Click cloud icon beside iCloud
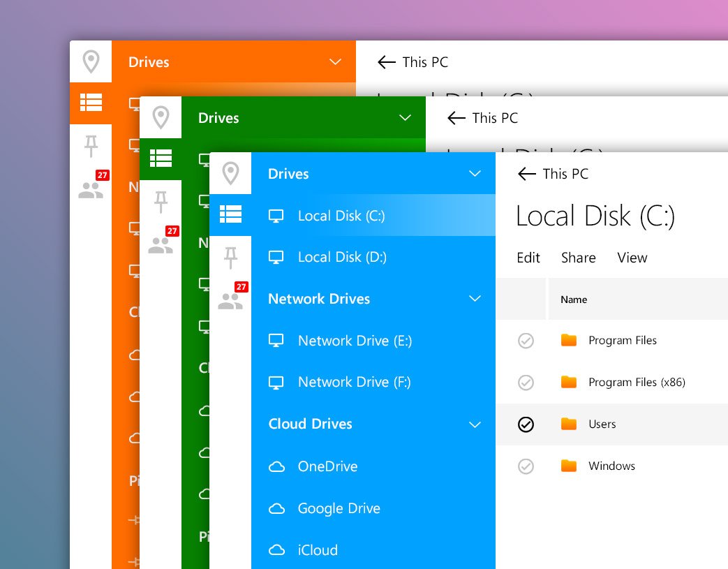Screen dimensions: 728x569 tap(276, 550)
